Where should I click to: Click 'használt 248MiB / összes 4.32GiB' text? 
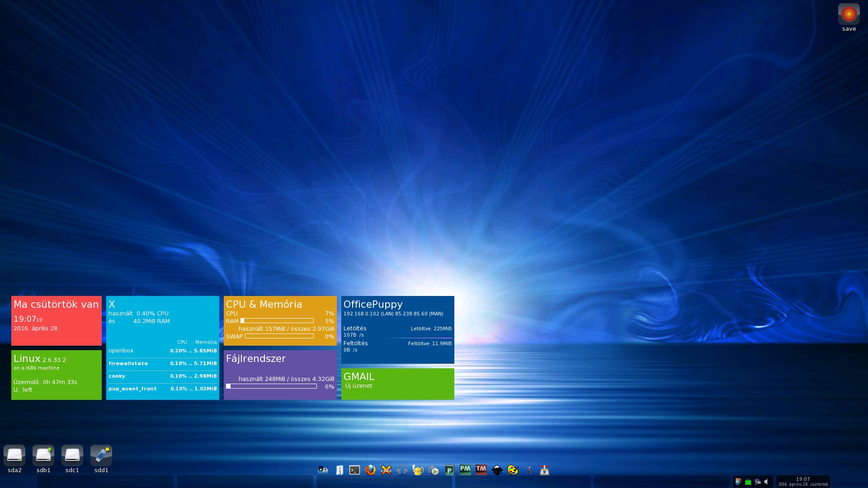pos(287,379)
